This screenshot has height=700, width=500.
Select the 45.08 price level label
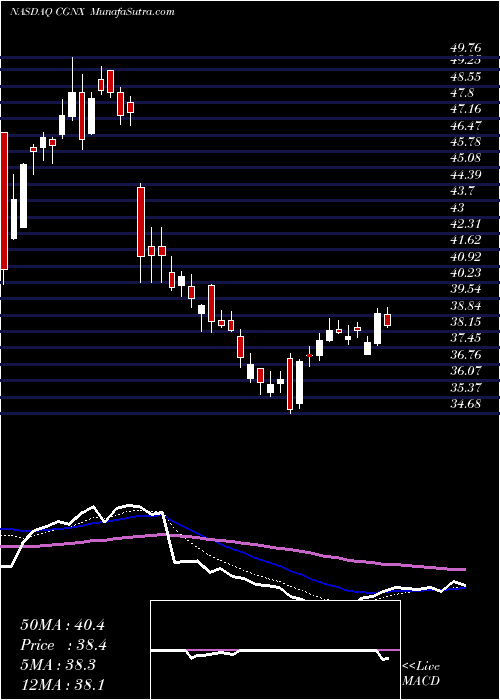click(x=465, y=158)
